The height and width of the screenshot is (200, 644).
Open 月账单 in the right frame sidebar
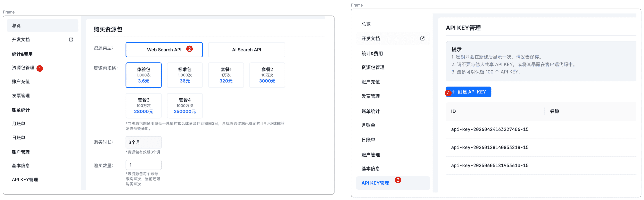tap(368, 125)
